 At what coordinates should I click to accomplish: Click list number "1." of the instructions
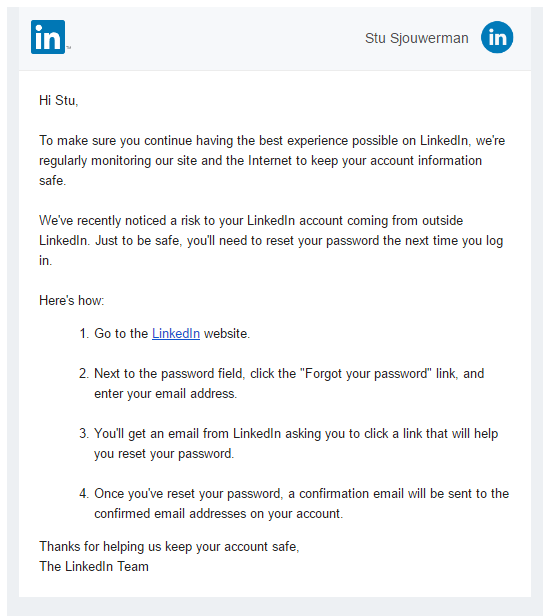(x=84, y=334)
